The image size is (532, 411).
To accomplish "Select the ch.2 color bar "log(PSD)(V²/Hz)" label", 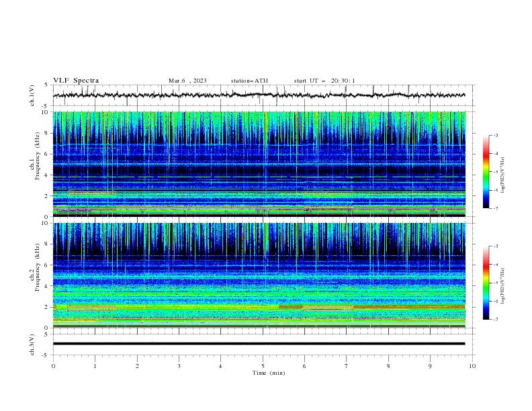I will click(503, 285).
